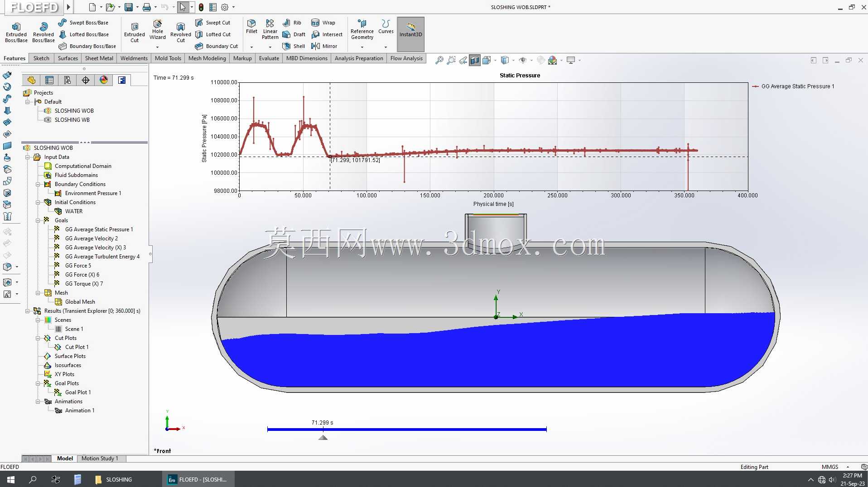
Task: Switch to the Sketch tab
Action: coord(41,58)
